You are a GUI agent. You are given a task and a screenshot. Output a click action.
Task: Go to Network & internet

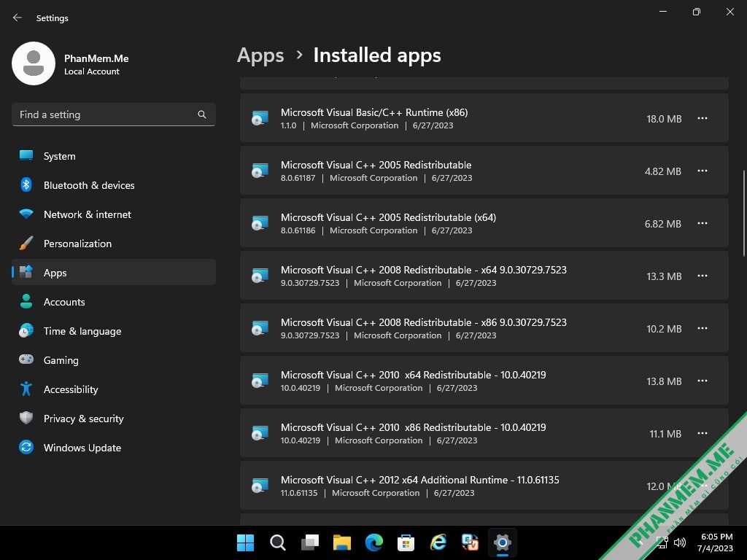113,214
